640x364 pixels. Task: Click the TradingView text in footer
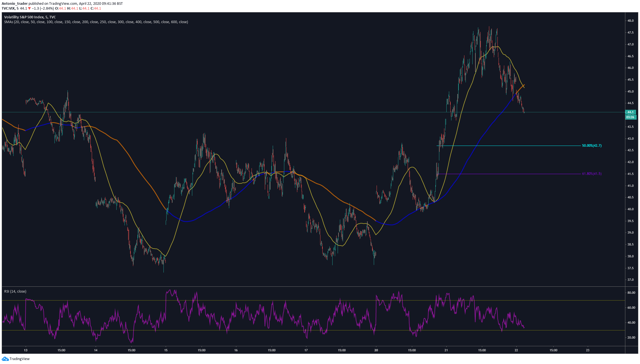click(19, 359)
